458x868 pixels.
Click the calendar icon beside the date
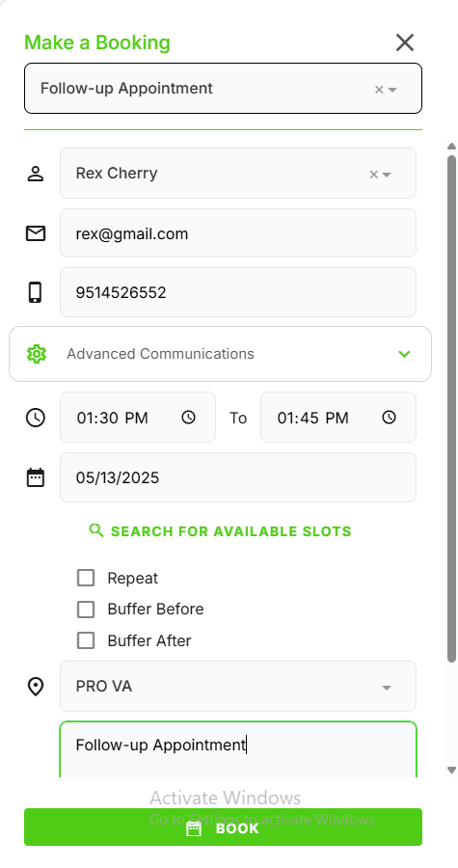coord(36,477)
